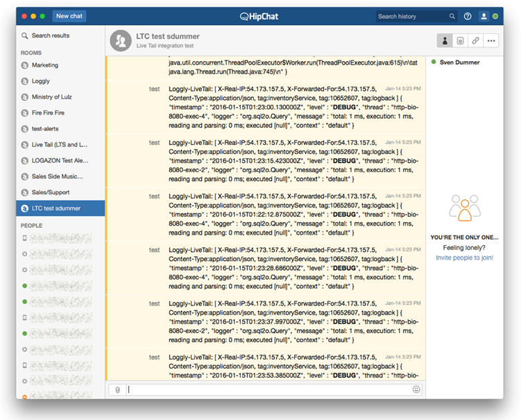Click the LOGAZON room icon
521x420 pixels.
[x=24, y=160]
